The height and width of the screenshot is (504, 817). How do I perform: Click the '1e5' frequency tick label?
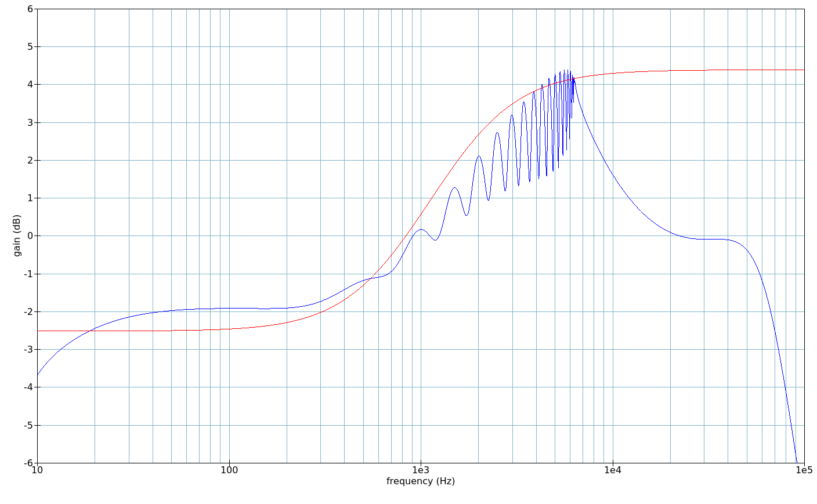pyautogui.click(x=804, y=469)
